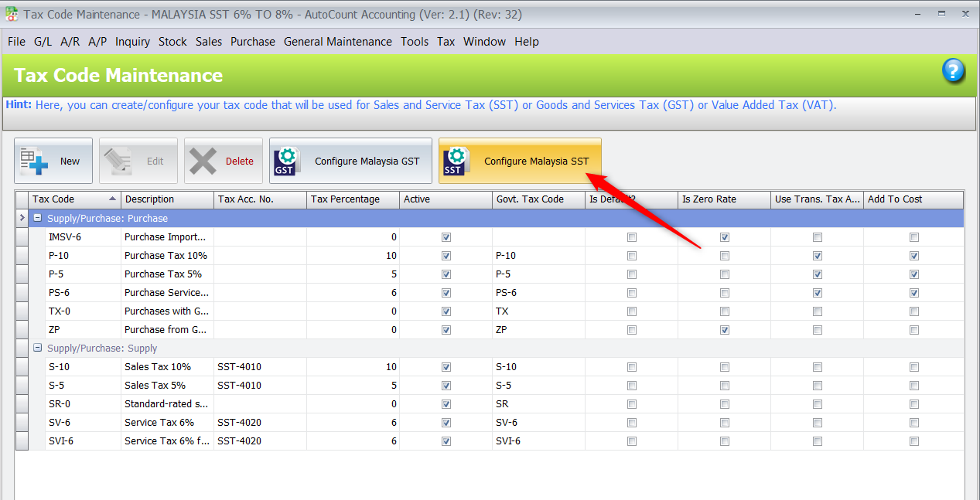Collapse the Supply/Purchase: Supply group

click(x=38, y=349)
